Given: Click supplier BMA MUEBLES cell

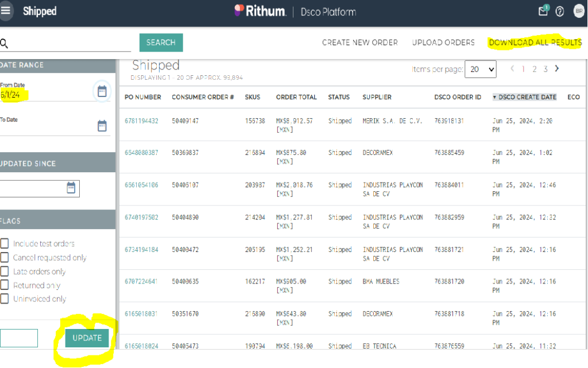Looking at the screenshot, I should click(381, 281).
